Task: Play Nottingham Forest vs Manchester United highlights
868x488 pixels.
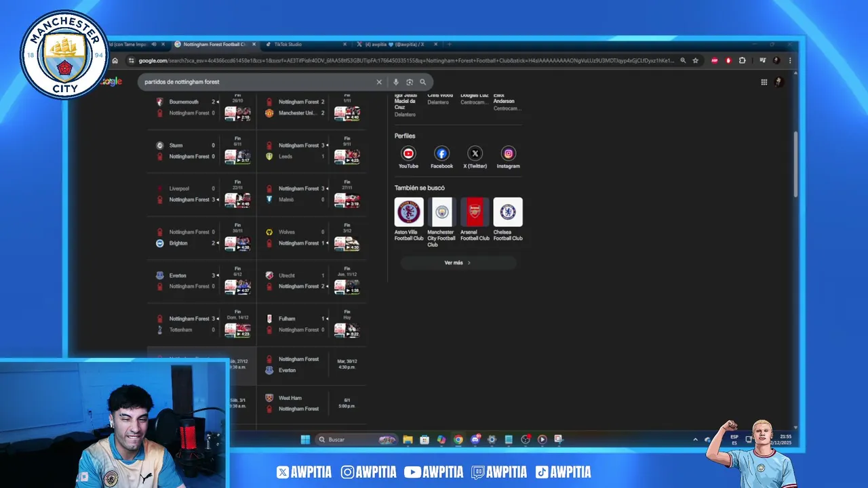Action: 347,113
